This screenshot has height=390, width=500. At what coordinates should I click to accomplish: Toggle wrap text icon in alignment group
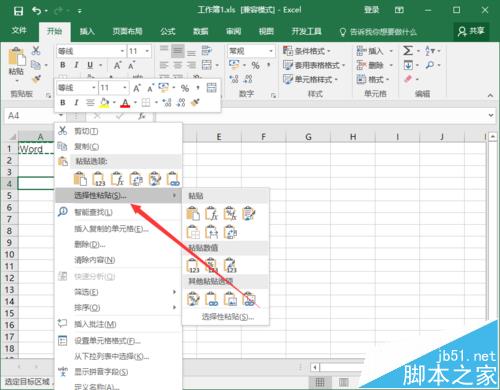point(207,51)
